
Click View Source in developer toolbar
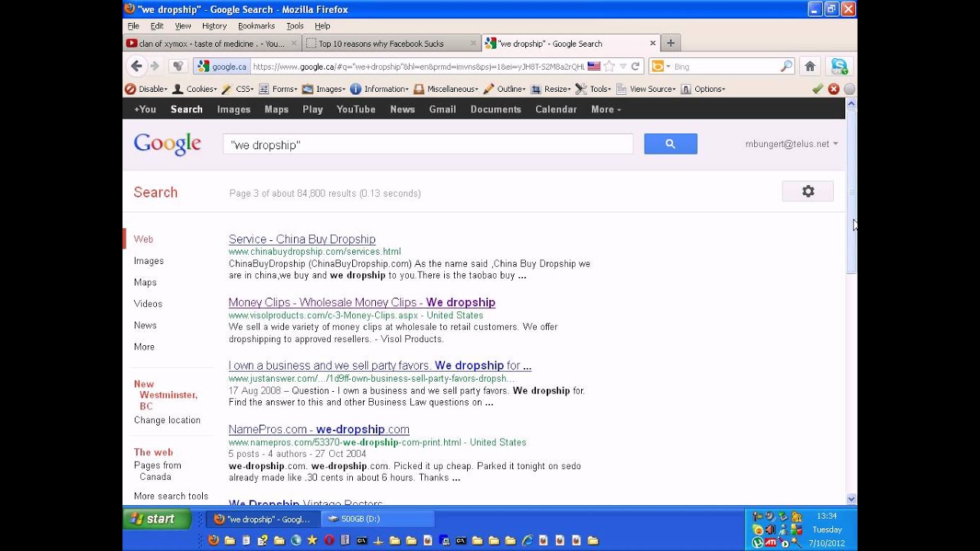pos(646,89)
